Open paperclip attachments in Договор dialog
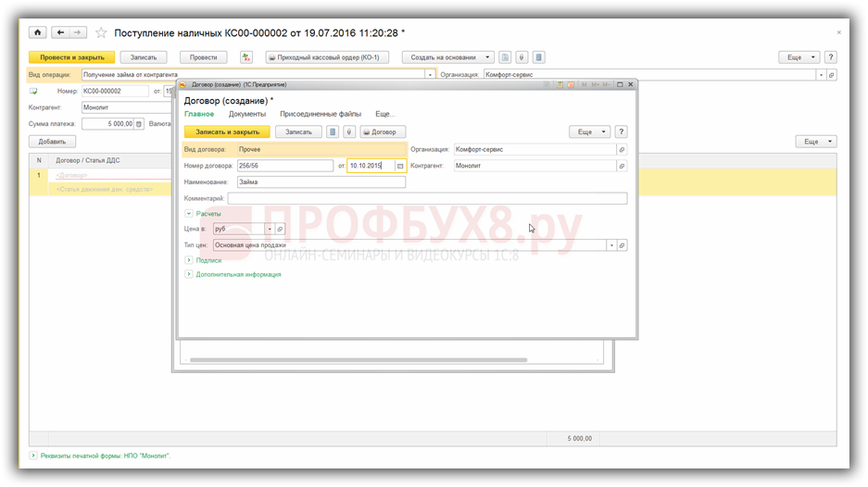This screenshot has width=868, height=487. (x=348, y=131)
